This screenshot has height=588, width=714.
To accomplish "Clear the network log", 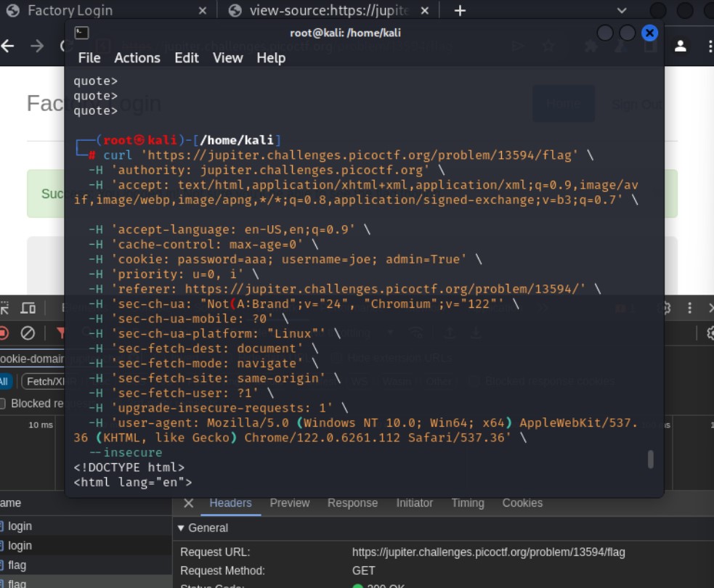I will 28,333.
